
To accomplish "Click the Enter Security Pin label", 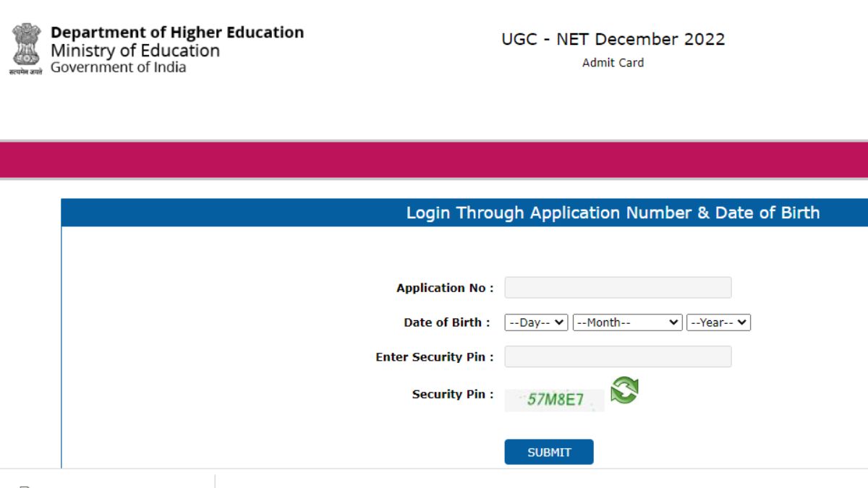I will [435, 357].
